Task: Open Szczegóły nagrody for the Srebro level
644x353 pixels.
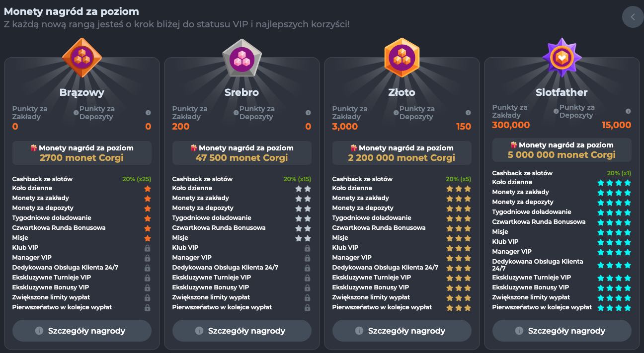Action: 241,331
